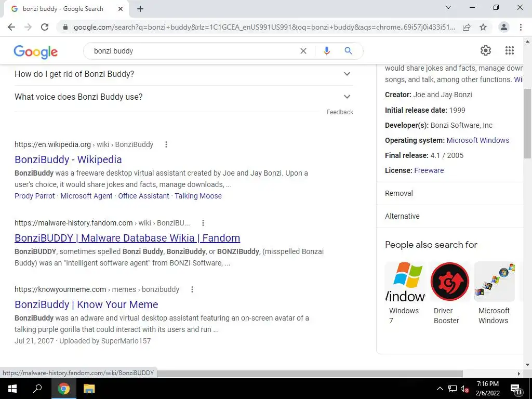This screenshot has width=532, height=399.
Task: Go back using the browser back arrow
Action: pos(11,27)
